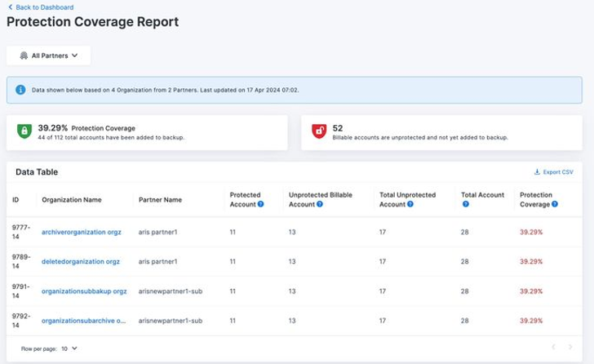Image resolution: width=594 pixels, height=364 pixels.
Task: Click 39.29% coverage in archiverorganization row
Action: click(531, 232)
